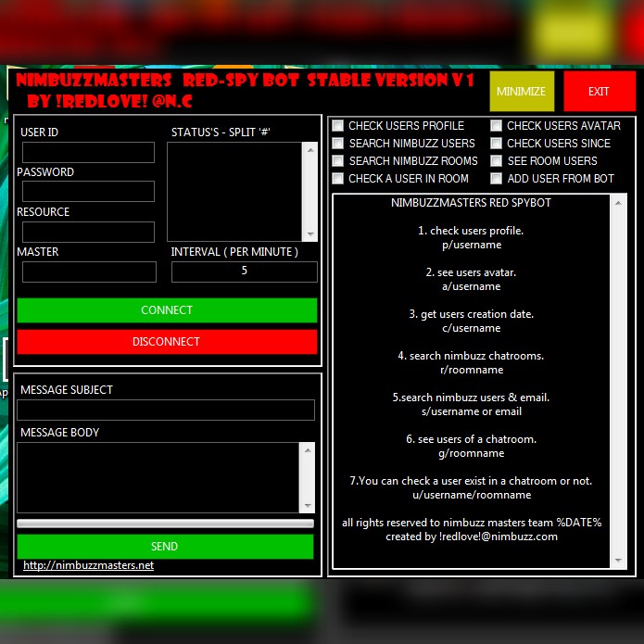Toggle SEARCH NIMBUZZ ROOMS option
644x644 pixels.
tap(337, 160)
